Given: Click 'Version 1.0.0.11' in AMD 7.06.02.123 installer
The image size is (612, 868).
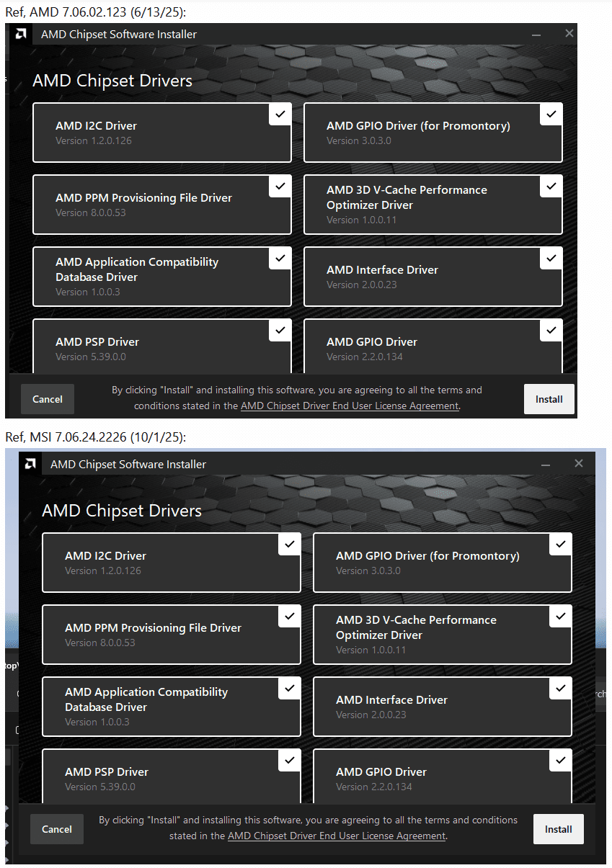Looking at the screenshot, I should [362, 220].
